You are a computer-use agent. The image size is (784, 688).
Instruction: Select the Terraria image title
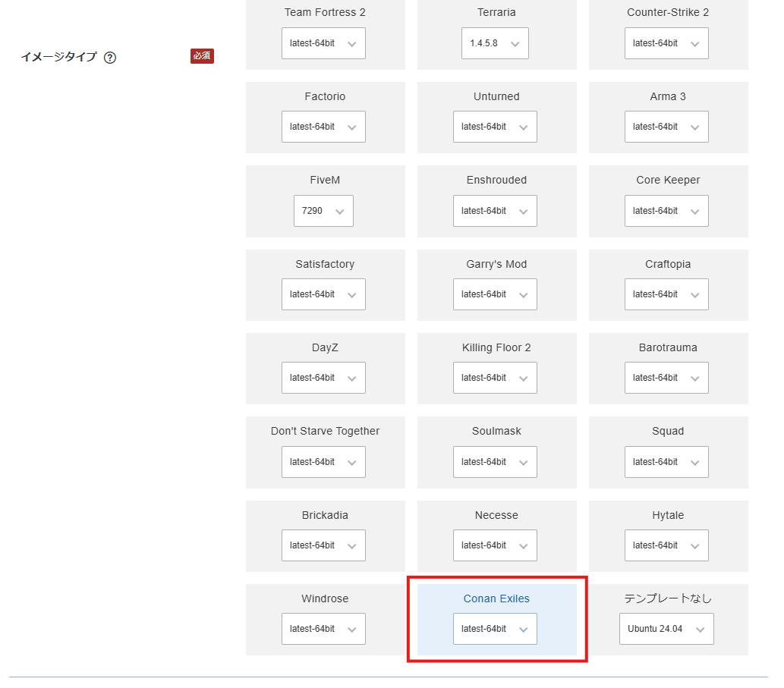496,12
